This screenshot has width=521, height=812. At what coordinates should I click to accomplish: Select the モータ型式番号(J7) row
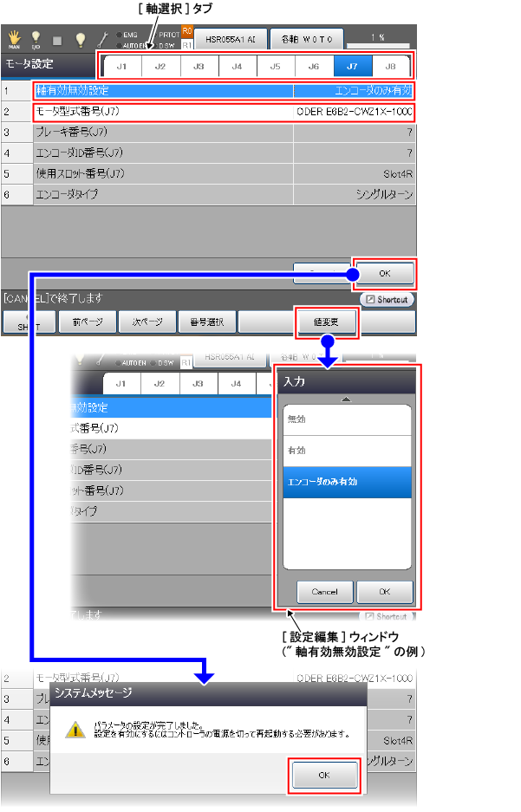click(x=223, y=112)
